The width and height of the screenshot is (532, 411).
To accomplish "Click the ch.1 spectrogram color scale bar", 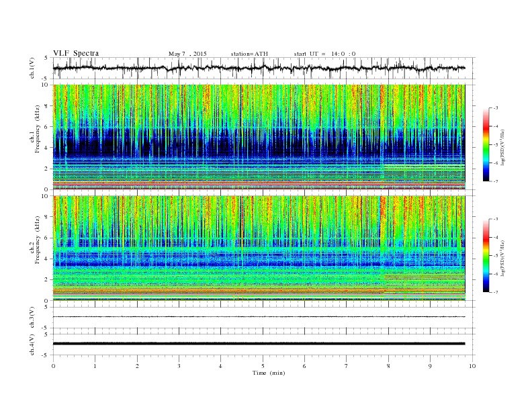I will point(486,144).
